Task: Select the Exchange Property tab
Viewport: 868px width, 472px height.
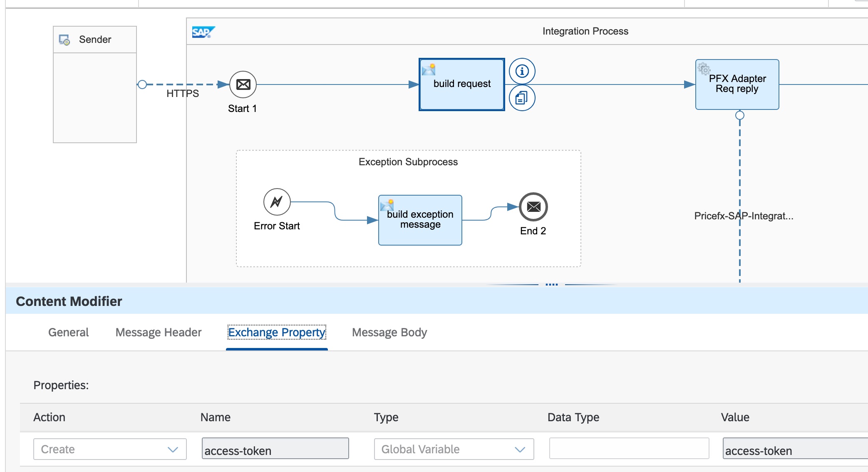Action: [x=277, y=332]
